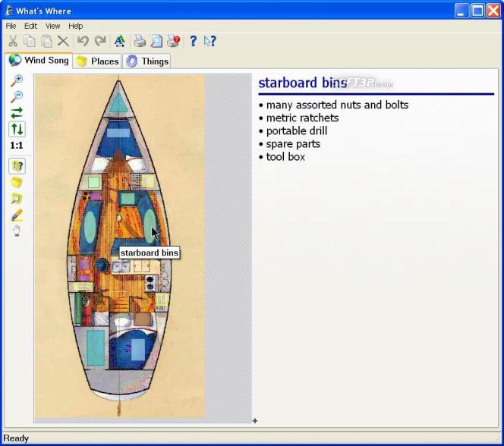Select the yellow add place tool
The height and width of the screenshot is (446, 504).
[x=16, y=182]
